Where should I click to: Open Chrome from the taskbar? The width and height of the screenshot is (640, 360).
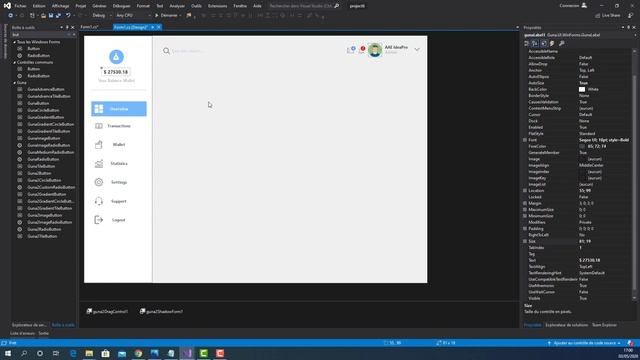pos(138,353)
